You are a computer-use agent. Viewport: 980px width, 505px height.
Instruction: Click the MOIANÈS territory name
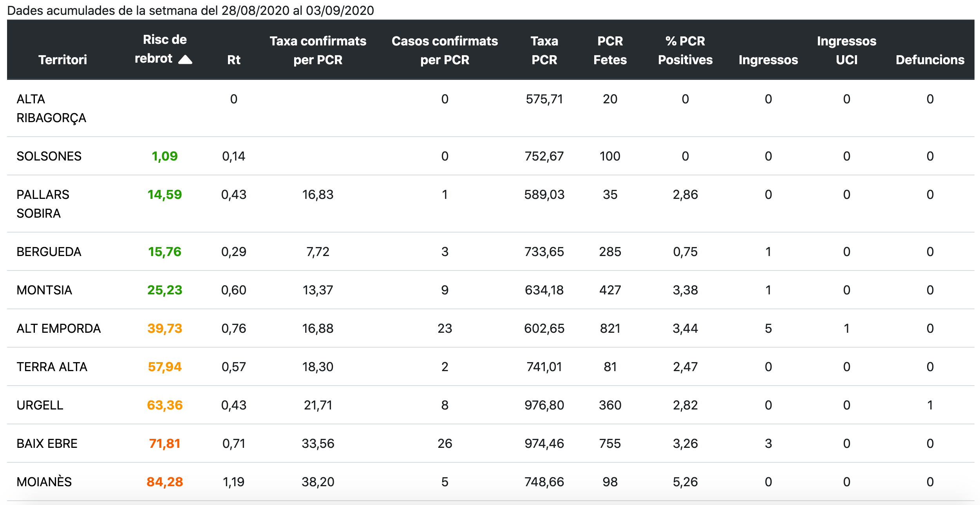pyautogui.click(x=44, y=482)
